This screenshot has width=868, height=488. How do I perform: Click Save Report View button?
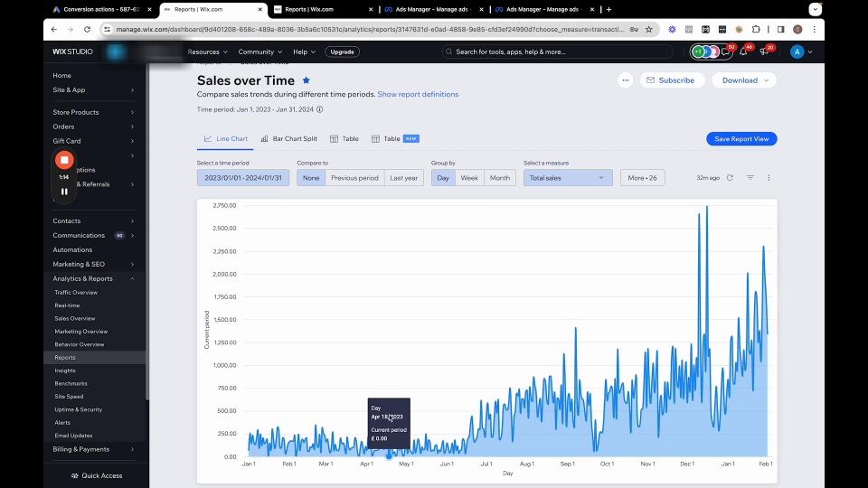pos(741,139)
